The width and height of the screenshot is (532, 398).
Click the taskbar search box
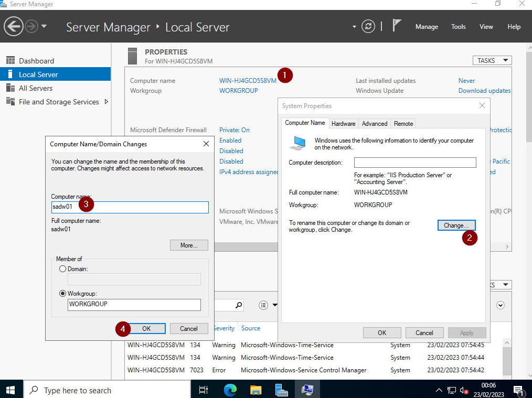(107, 390)
